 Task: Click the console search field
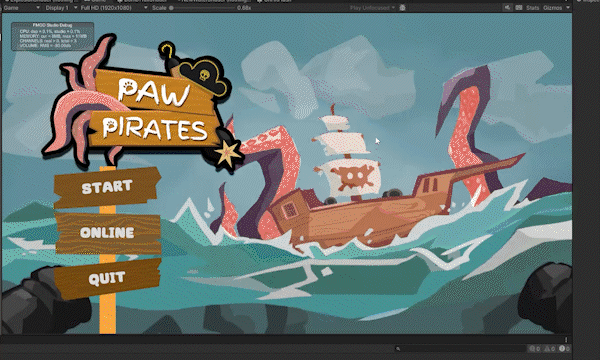click(460, 349)
